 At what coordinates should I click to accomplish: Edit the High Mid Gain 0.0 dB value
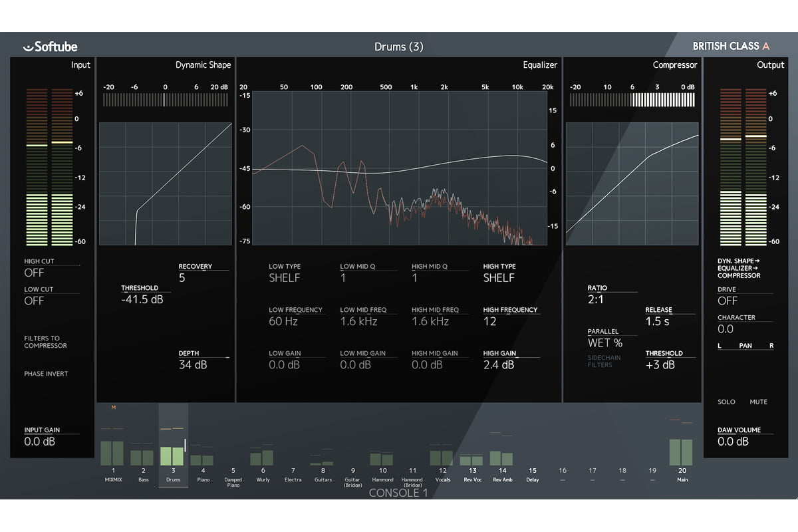pyautogui.click(x=427, y=364)
